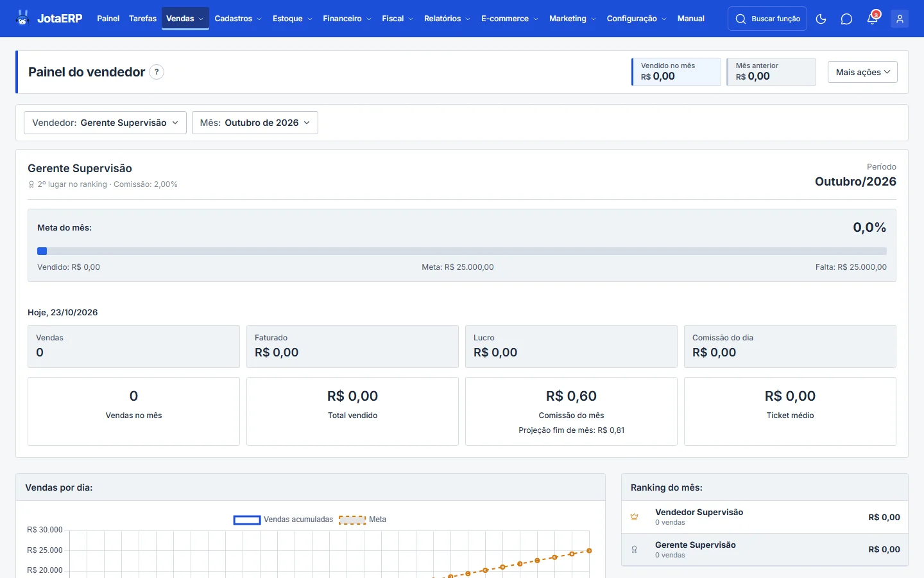924x578 pixels.
Task: Select Gerente Supervisão ranking row name
Action: point(696,545)
